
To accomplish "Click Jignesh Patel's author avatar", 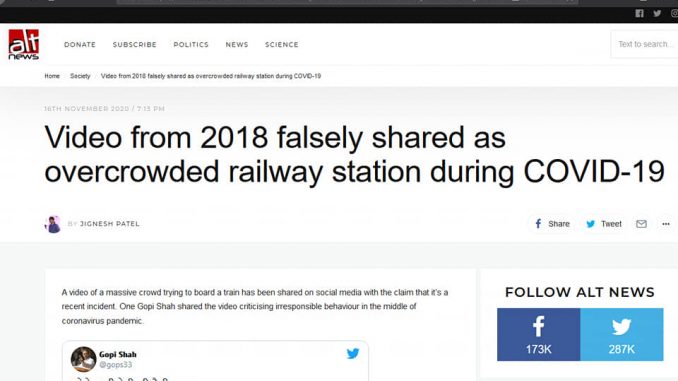I will [x=53, y=224].
